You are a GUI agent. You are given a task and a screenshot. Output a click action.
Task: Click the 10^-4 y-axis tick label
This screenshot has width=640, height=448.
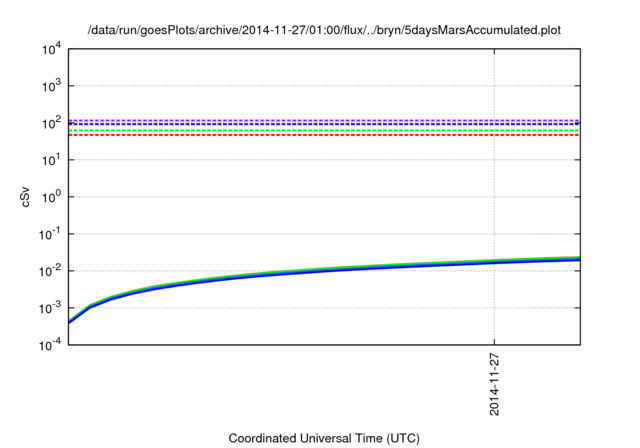point(50,345)
